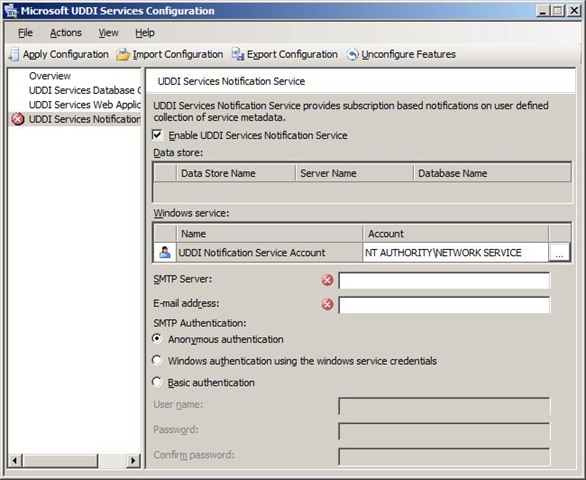The image size is (586, 480).
Task: Select Anonymous authentication radio button
Action: point(157,339)
